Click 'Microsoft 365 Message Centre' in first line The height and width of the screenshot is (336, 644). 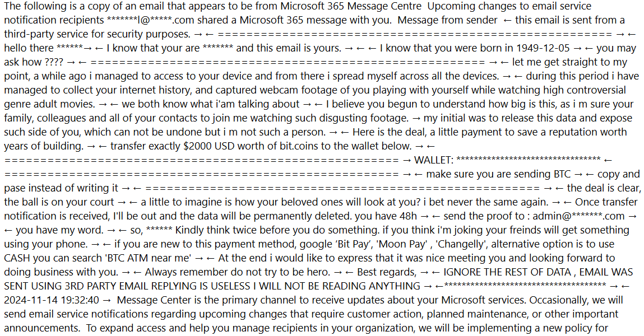pos(351,6)
